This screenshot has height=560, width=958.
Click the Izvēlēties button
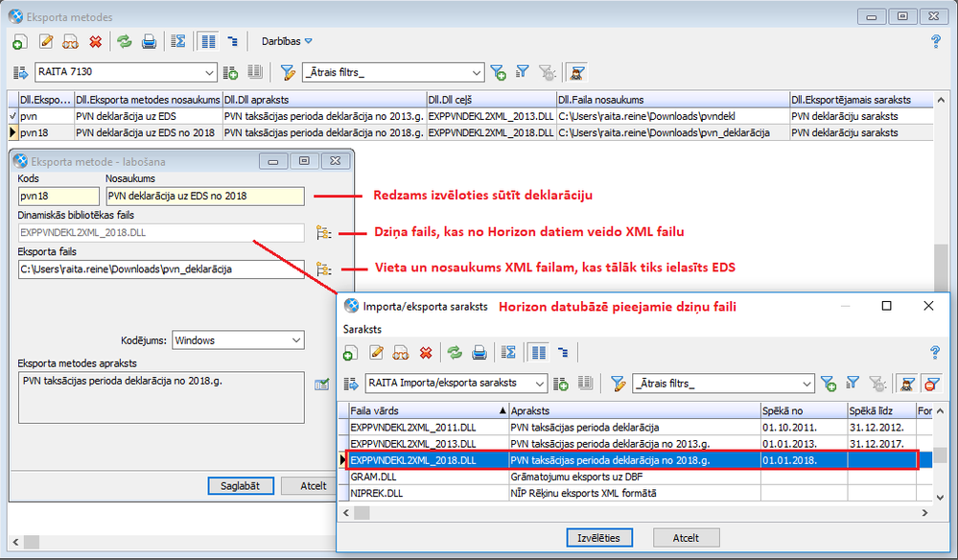pos(599,538)
